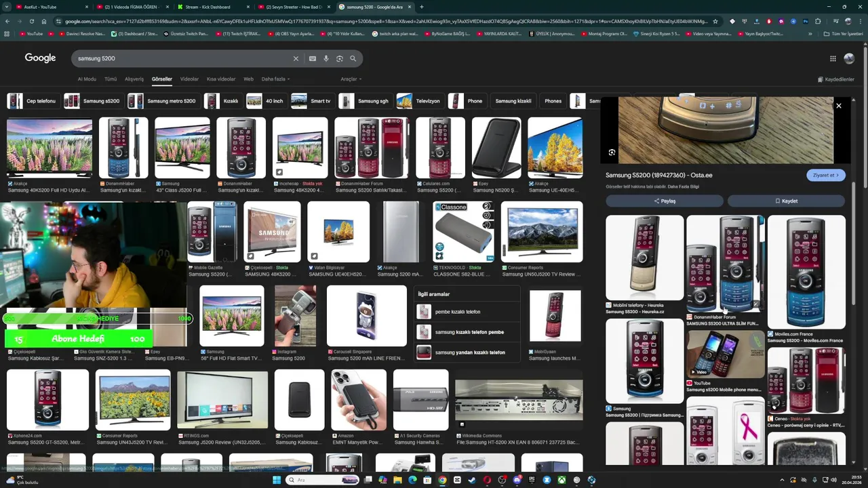Filter by the Televizyon chip
The width and height of the screenshot is (868, 488).
[420, 101]
